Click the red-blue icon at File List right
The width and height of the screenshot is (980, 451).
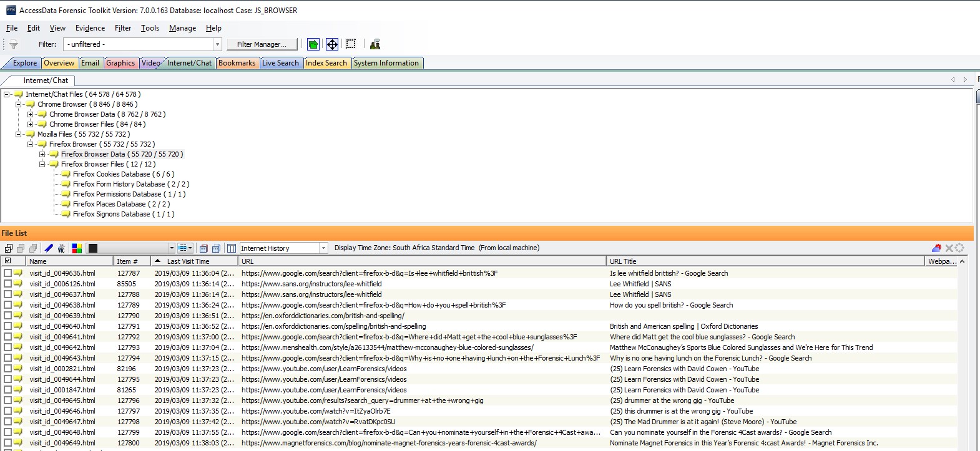tap(936, 248)
